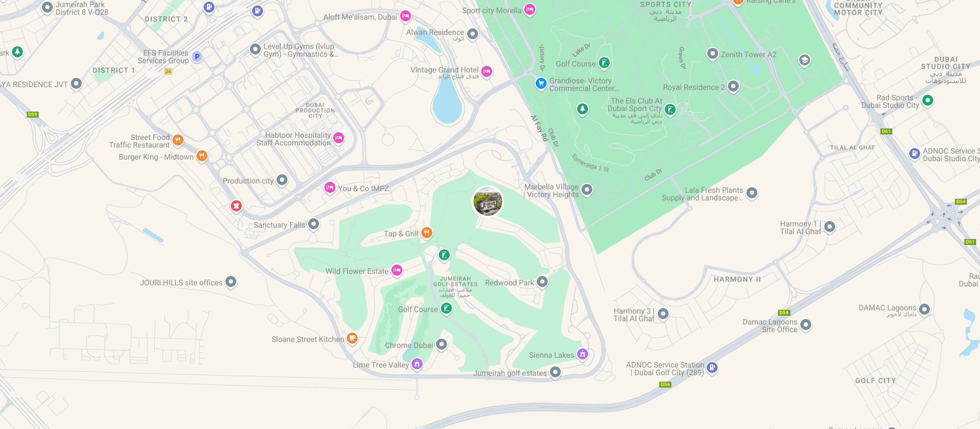This screenshot has width=980, height=429.
Task: Select Grandiose Victory Commercial Center shopping pin
Action: coord(541,83)
